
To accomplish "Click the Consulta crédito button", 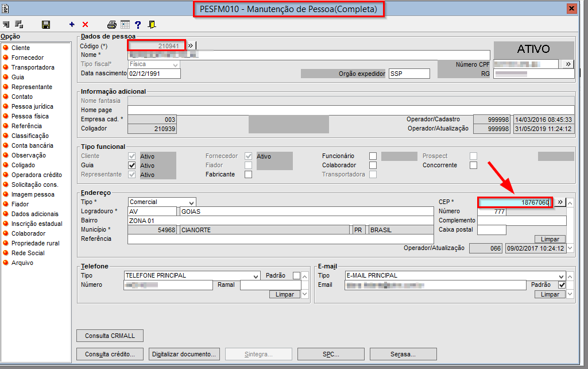I will tap(110, 354).
